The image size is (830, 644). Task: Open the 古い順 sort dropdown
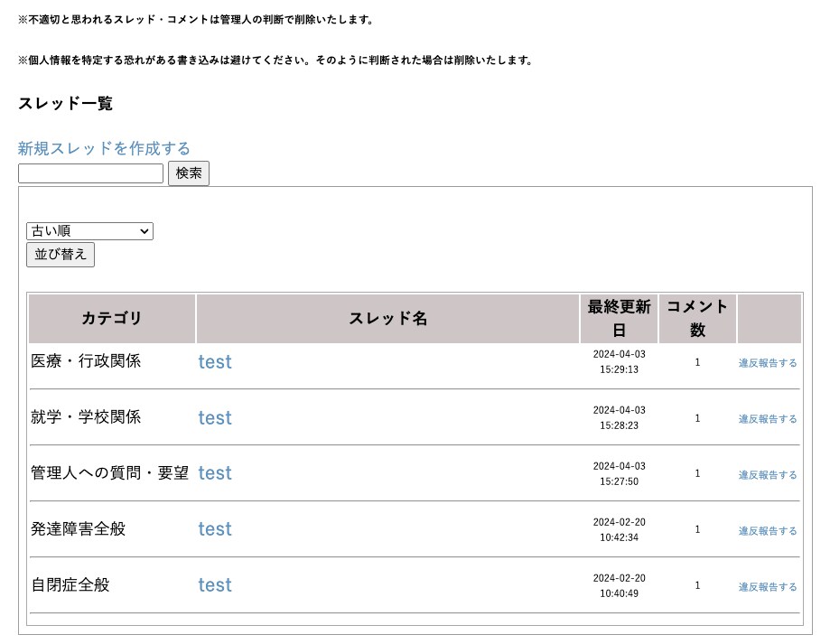tap(89, 231)
